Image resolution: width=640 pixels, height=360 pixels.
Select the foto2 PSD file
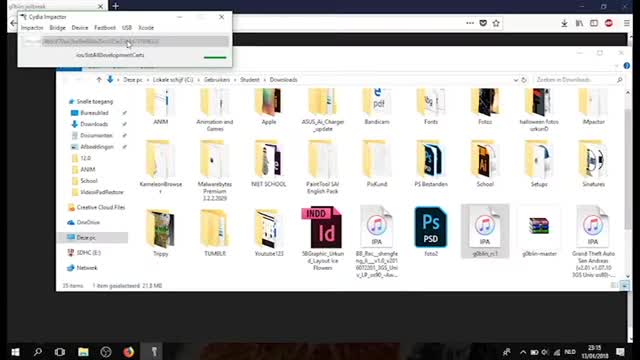pyautogui.click(x=431, y=232)
